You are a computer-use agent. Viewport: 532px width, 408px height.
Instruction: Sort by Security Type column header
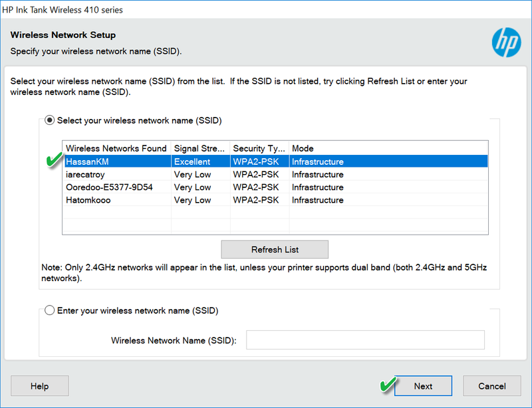click(259, 148)
